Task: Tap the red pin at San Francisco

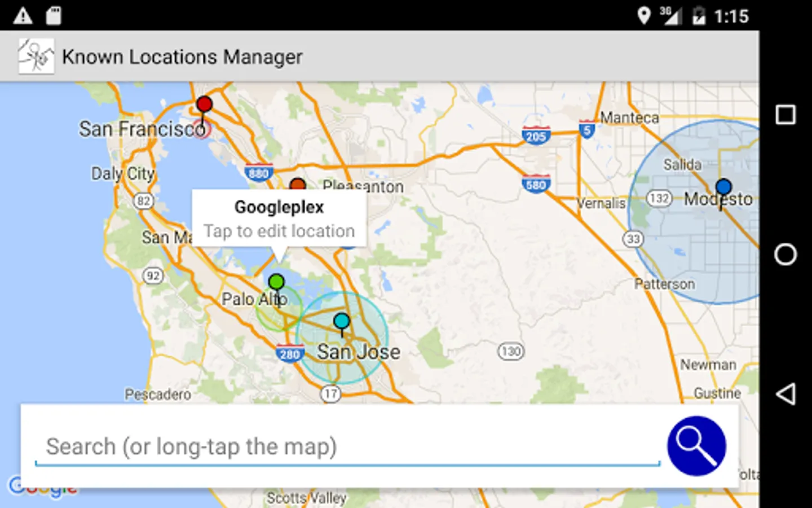Action: (204, 104)
